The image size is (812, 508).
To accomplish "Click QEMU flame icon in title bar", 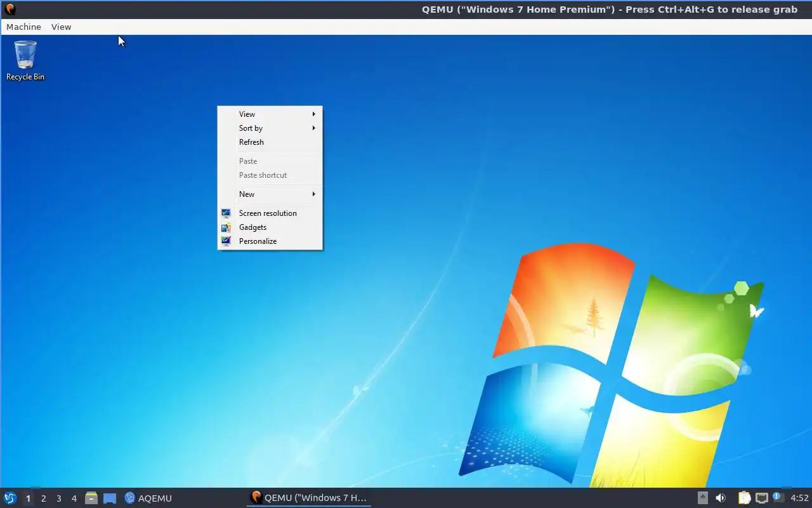I will 10,9.
